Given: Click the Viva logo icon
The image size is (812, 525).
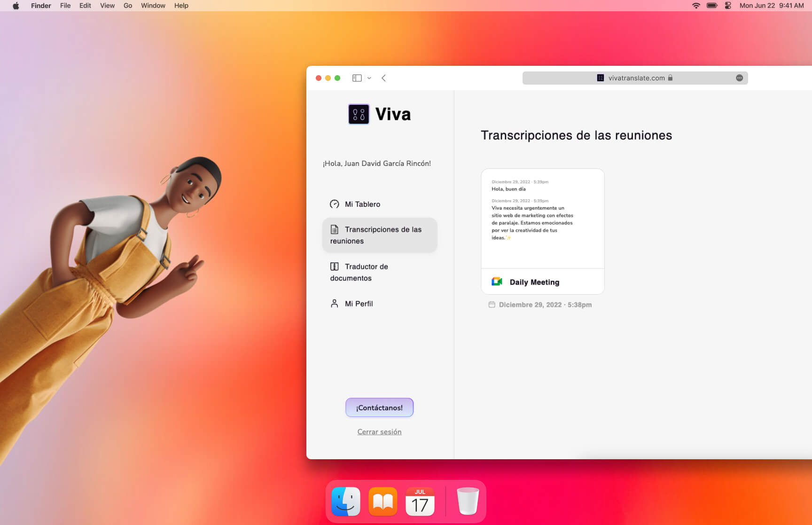Looking at the screenshot, I should [x=359, y=114].
